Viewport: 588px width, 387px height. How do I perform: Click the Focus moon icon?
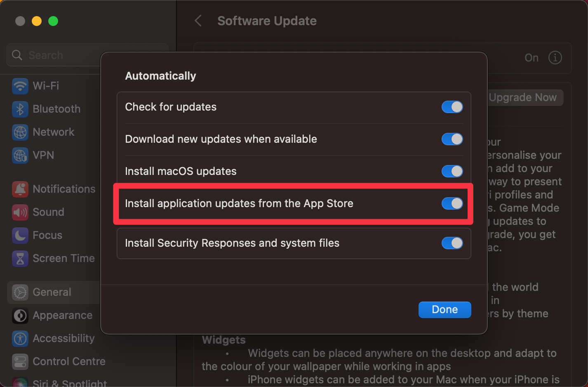click(x=20, y=235)
